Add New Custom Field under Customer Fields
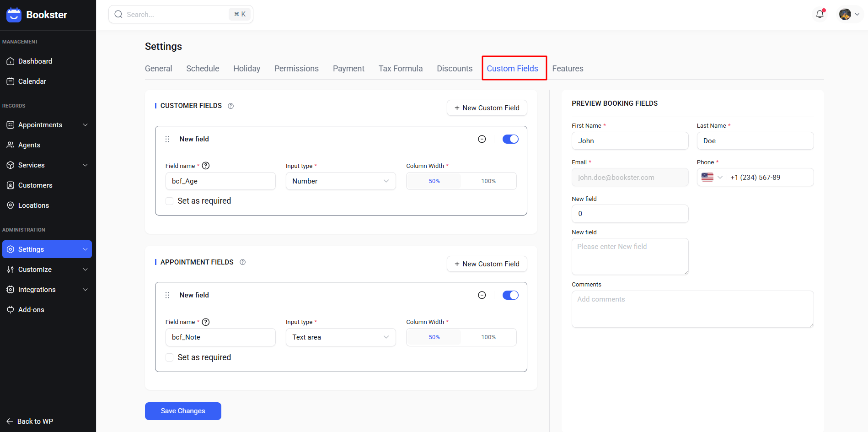The height and width of the screenshot is (432, 868). [x=487, y=108]
